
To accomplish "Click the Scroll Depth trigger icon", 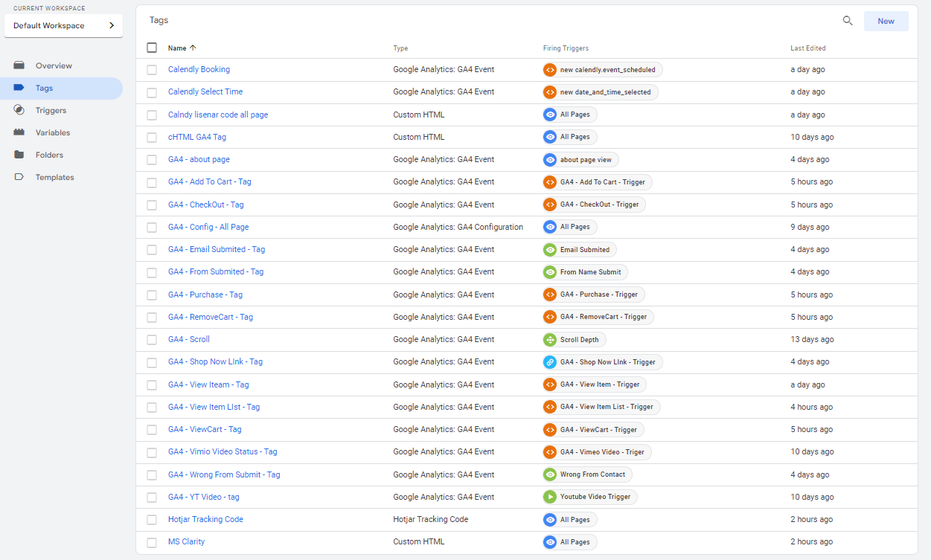I will (x=550, y=340).
